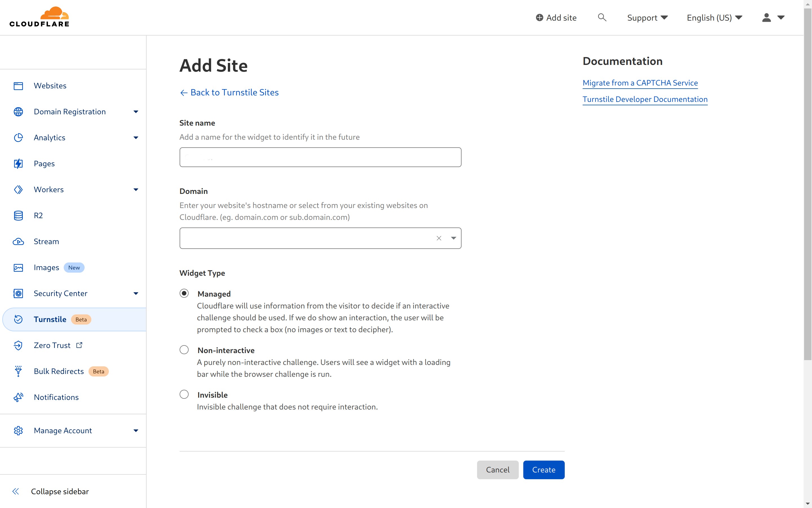The width and height of the screenshot is (812, 508).
Task: Open Migrate from a CAPTCHA Service link
Action: point(640,83)
